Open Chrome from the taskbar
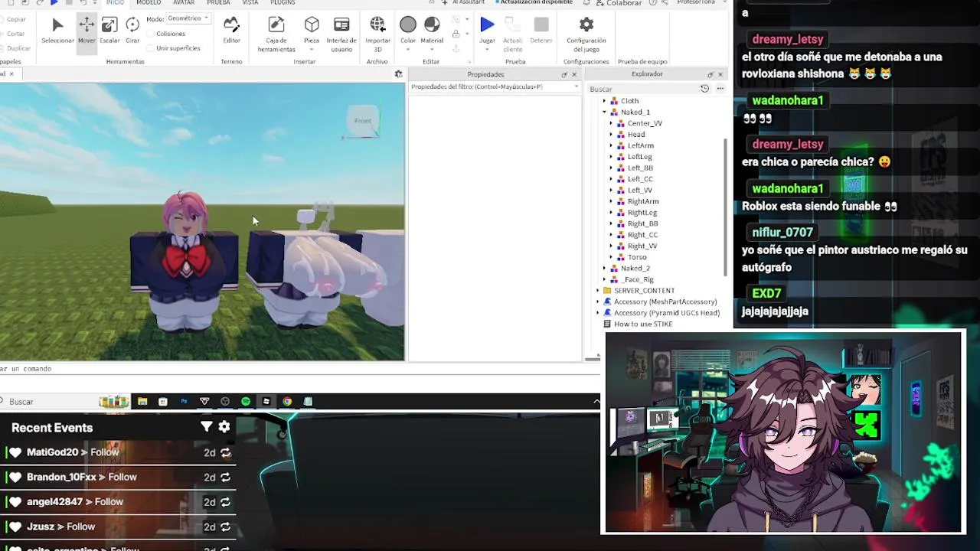Image resolution: width=980 pixels, height=551 pixels. 287,401
